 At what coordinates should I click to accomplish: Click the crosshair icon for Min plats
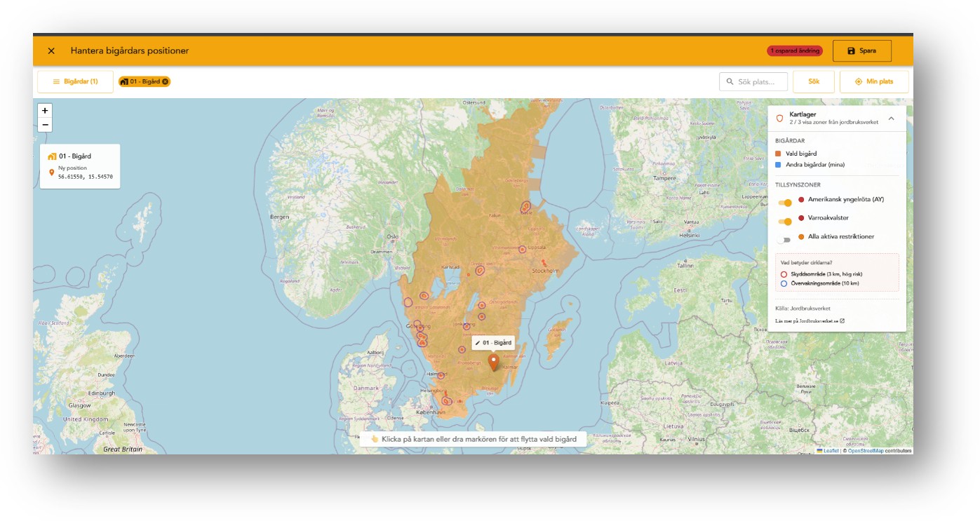pyautogui.click(x=858, y=82)
